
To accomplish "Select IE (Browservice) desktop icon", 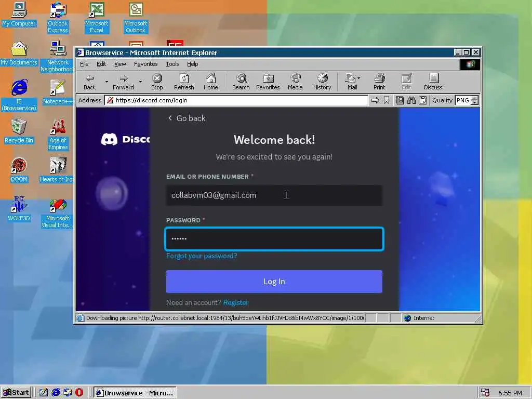I will (19, 96).
